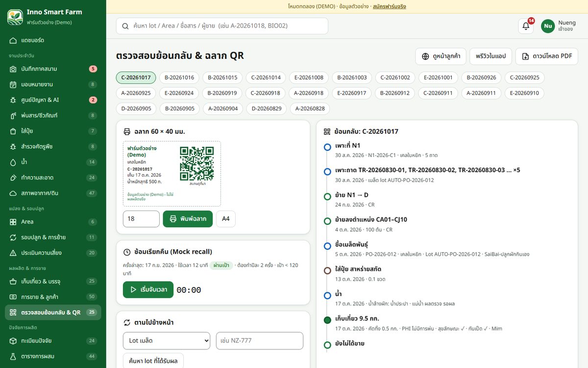Open สำรวจศัตรูพืช sidebar item
The height and width of the screenshot is (368, 588).
point(53,147)
